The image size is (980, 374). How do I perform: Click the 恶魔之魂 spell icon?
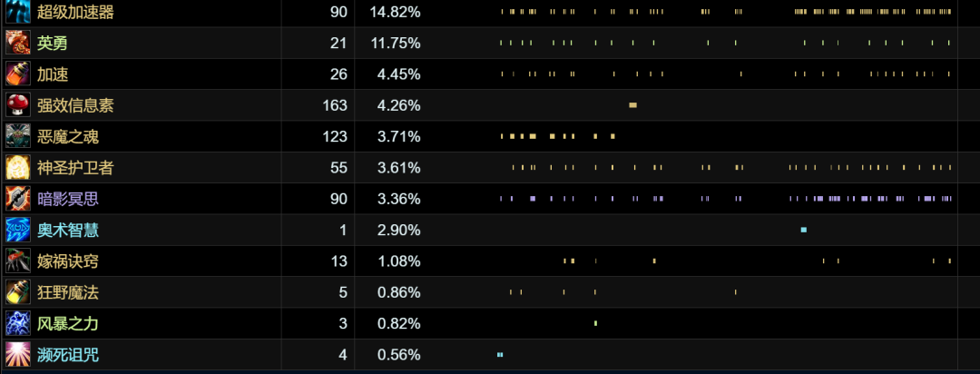coord(18,136)
